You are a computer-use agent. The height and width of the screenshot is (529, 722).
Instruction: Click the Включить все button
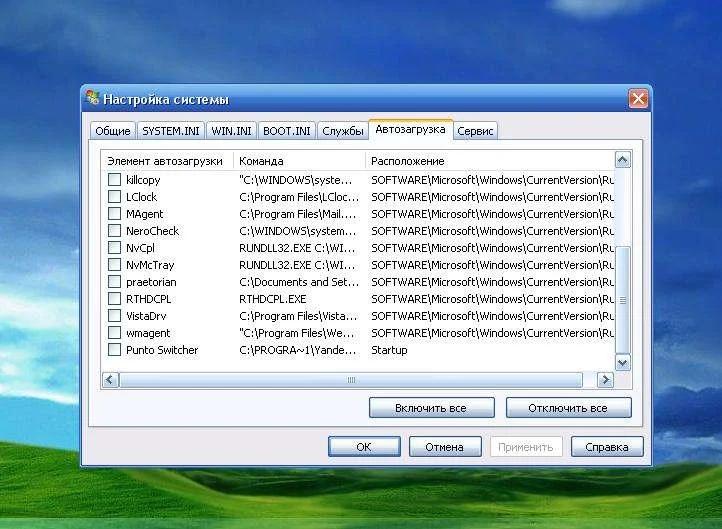pos(431,408)
